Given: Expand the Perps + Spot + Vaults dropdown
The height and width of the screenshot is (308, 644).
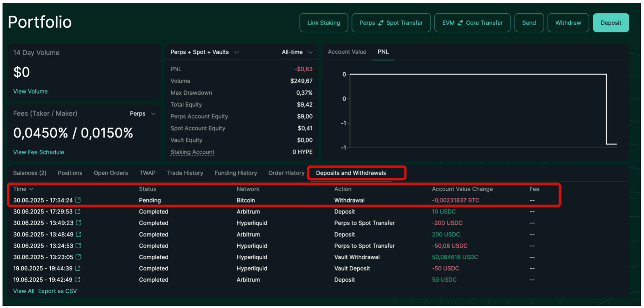Looking at the screenshot, I should click(x=204, y=52).
